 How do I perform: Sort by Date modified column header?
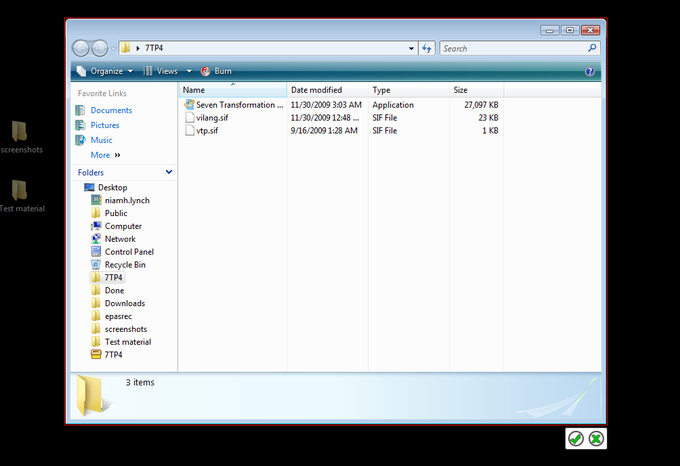pyautogui.click(x=327, y=90)
